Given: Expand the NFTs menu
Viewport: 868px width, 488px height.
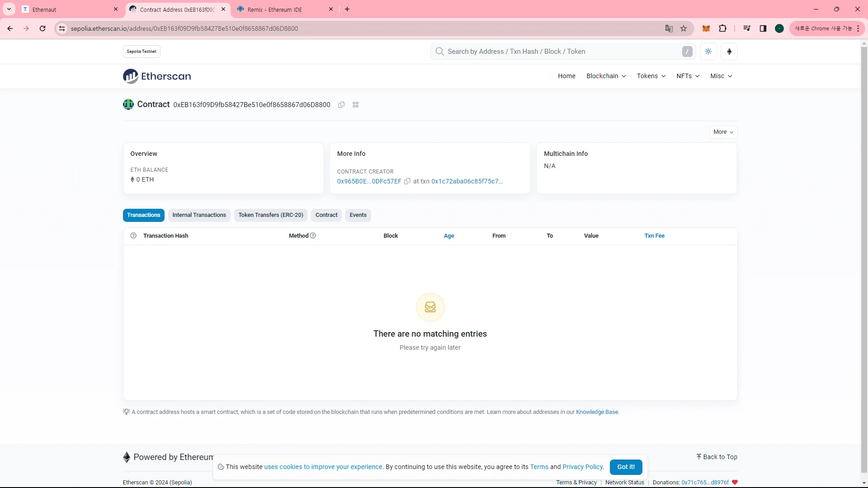Looking at the screenshot, I should [688, 76].
